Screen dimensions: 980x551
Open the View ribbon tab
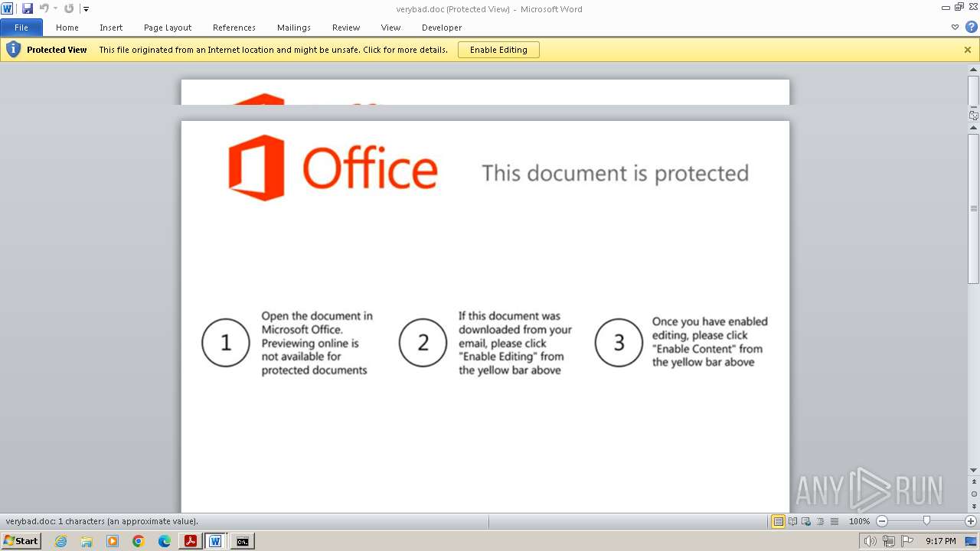click(x=390, y=28)
